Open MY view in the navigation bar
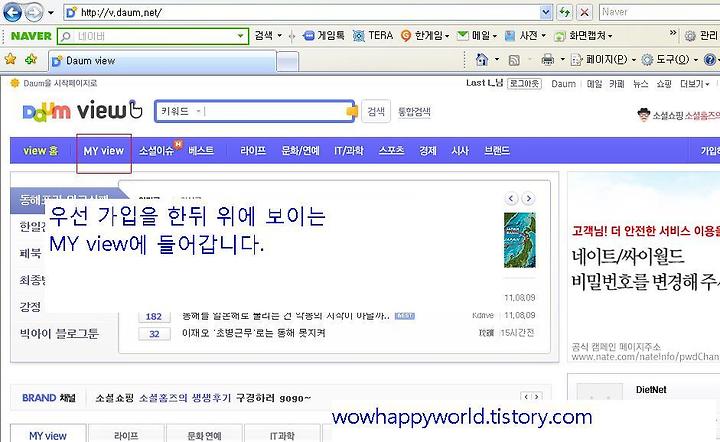 tap(104, 151)
